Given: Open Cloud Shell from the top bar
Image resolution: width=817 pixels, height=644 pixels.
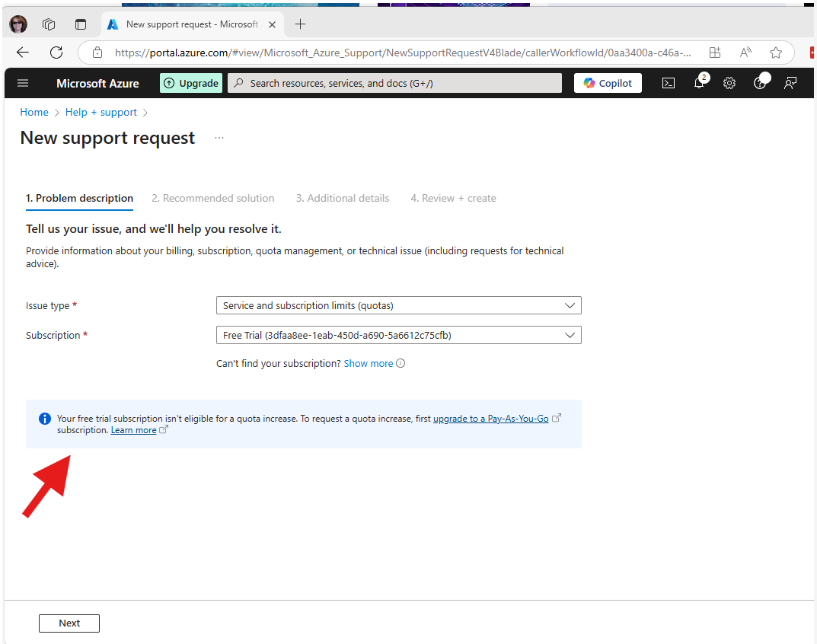Looking at the screenshot, I should click(669, 84).
